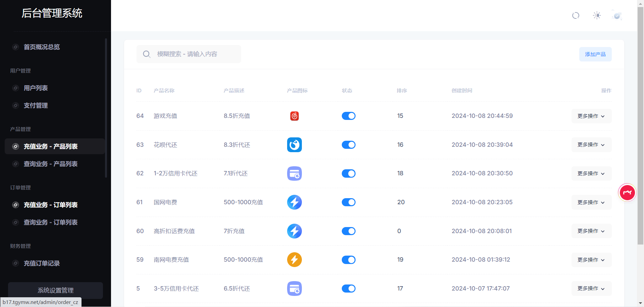Viewport: 644px width, 307px height.
Task: Open 更多操作 dropdown for 高折扣话费充值
Action: coord(591,231)
